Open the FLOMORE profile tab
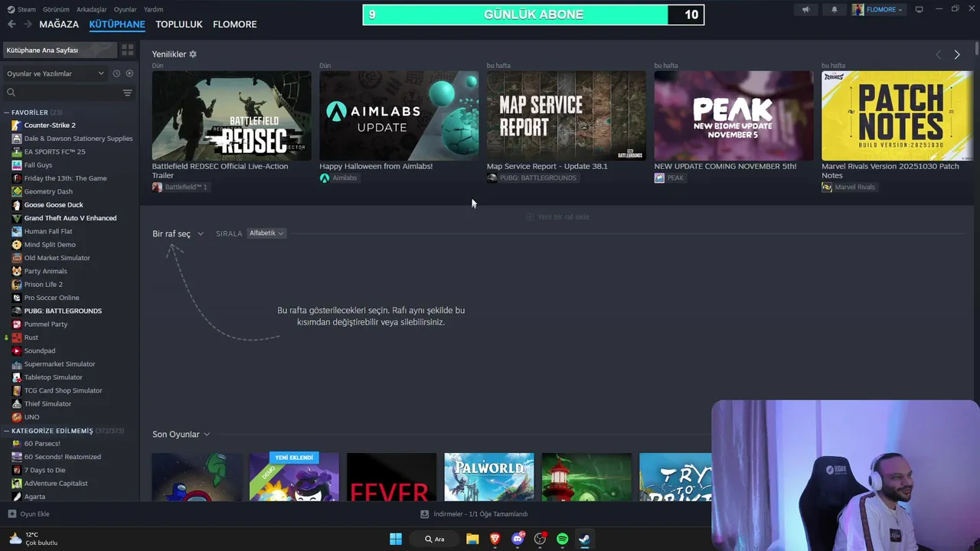This screenshot has height=551, width=980. click(x=235, y=24)
